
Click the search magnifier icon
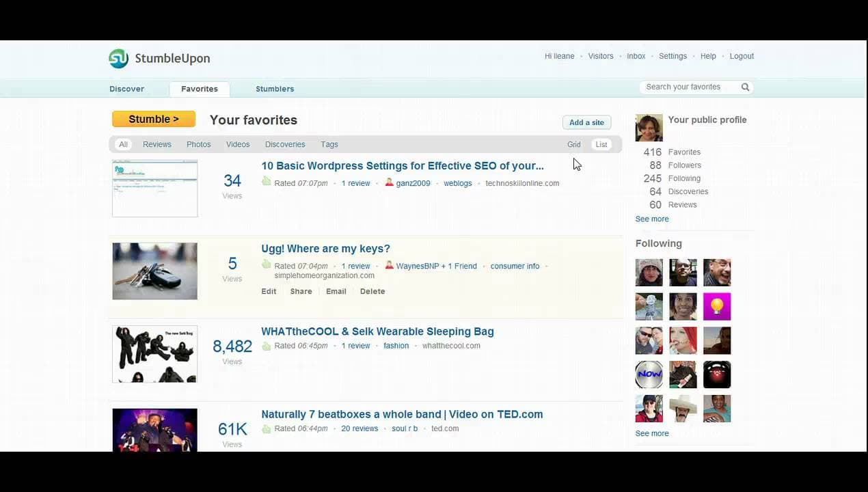[745, 87]
